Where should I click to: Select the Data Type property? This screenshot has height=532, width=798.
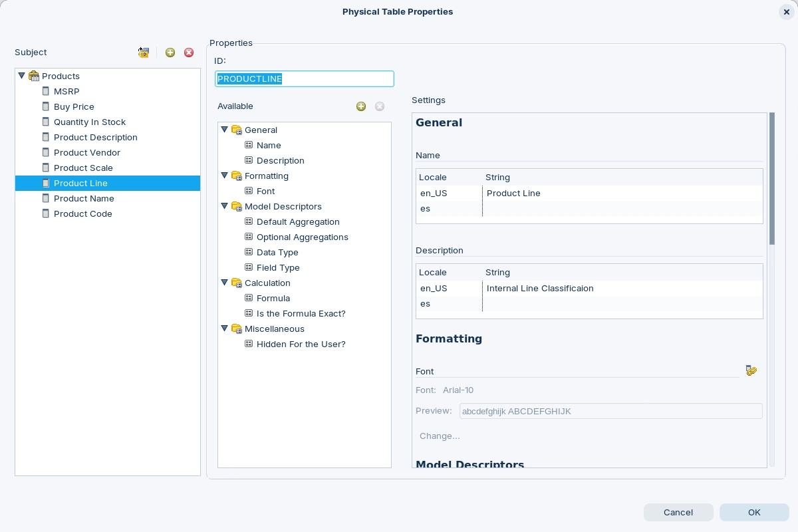(277, 252)
